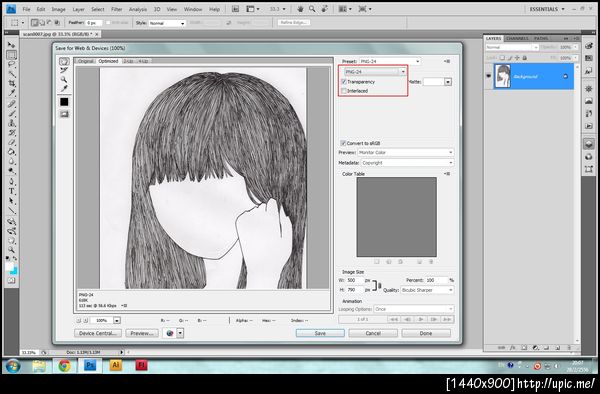Open the PNG-24 file format dropdown
The width and height of the screenshot is (600, 394).
pos(375,72)
